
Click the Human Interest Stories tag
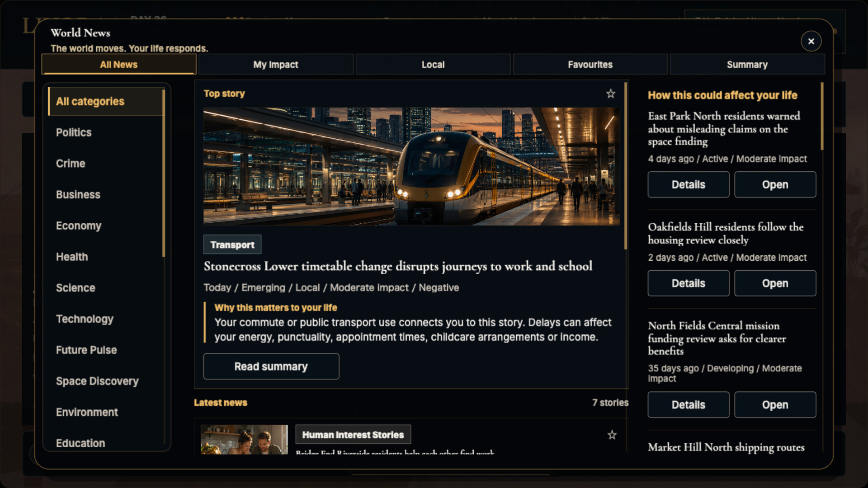[x=353, y=435]
